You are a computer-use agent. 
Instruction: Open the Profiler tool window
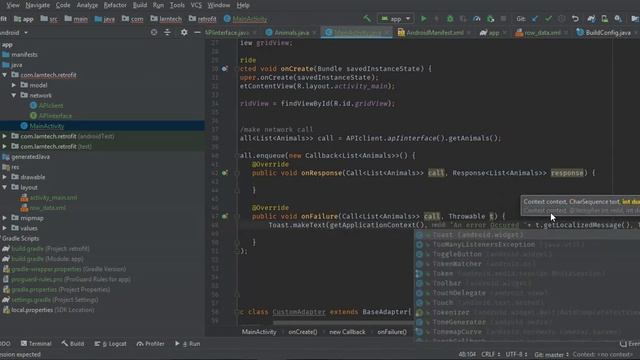click(x=150, y=344)
